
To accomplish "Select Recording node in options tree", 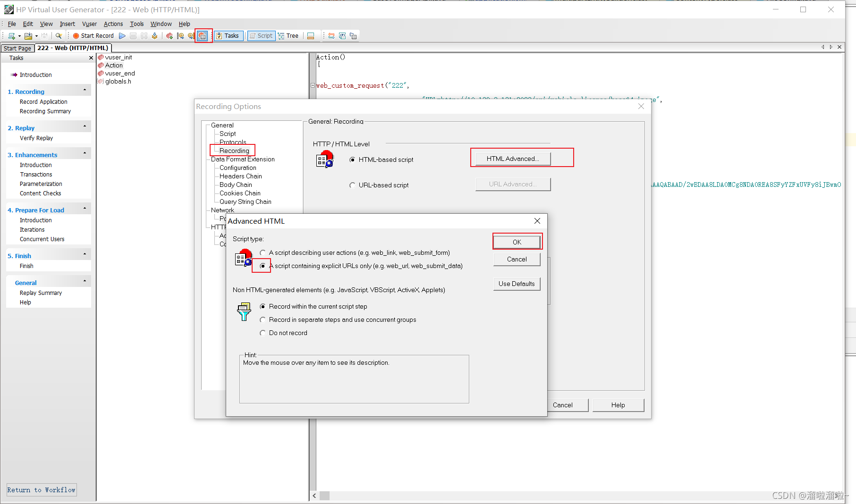I will pyautogui.click(x=234, y=151).
